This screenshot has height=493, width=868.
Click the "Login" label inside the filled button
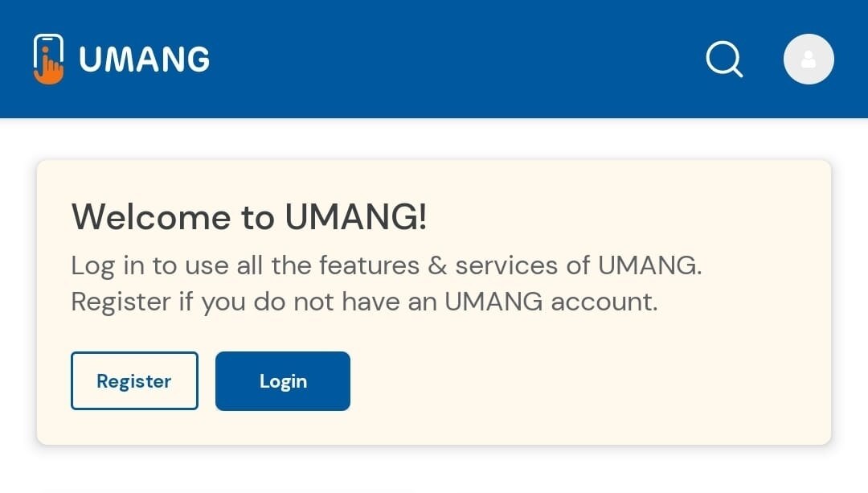[283, 380]
